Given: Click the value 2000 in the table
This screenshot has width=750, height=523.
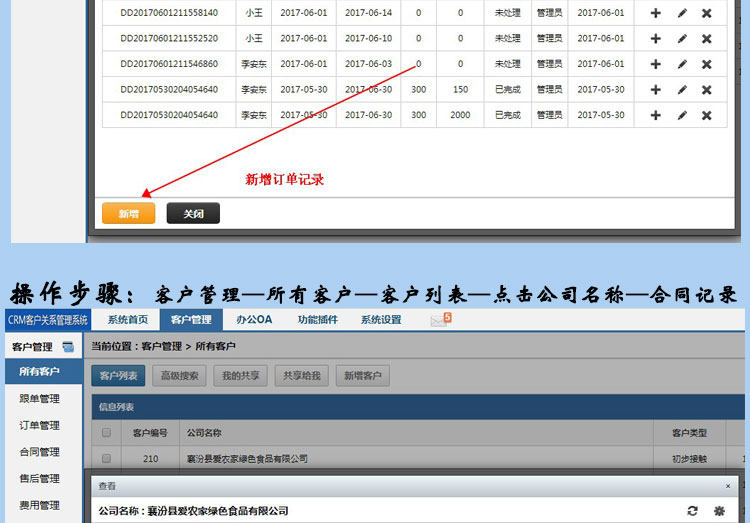Looking at the screenshot, I should 460,115.
